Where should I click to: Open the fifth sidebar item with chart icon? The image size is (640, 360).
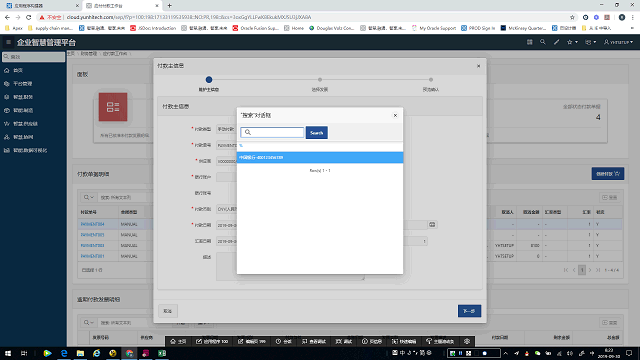click(33, 124)
